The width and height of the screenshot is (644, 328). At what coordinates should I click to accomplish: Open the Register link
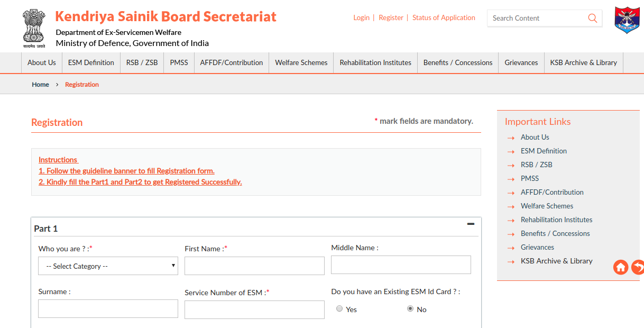point(391,17)
